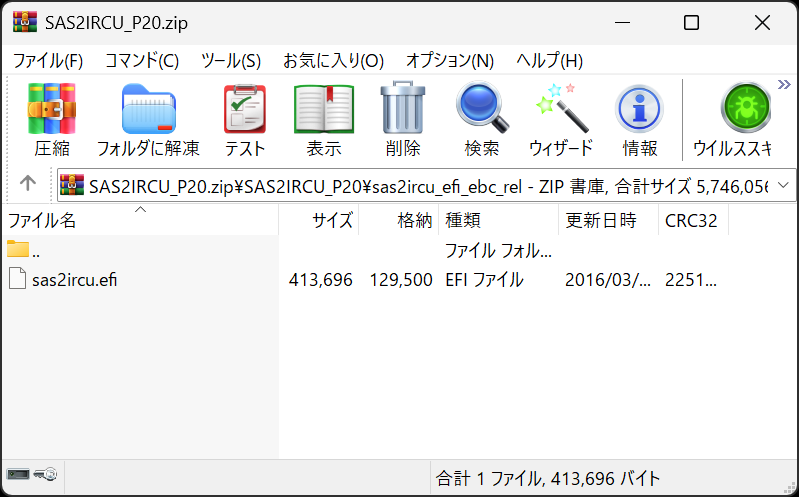The height and width of the screenshot is (497, 799).
Task: Click the 129,500 packed size cell
Action: pos(401,280)
